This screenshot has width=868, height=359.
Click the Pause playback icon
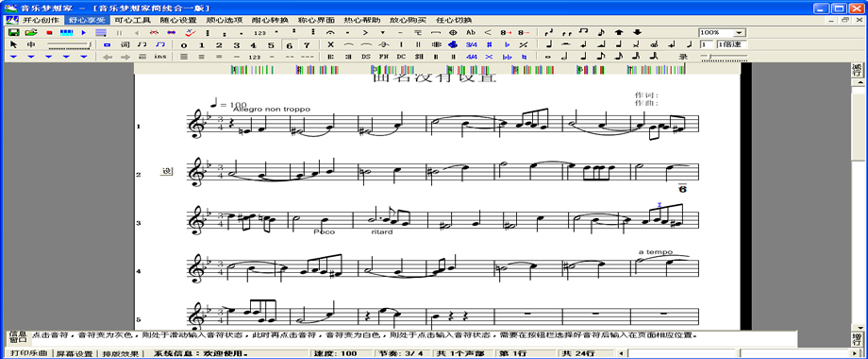click(119, 33)
